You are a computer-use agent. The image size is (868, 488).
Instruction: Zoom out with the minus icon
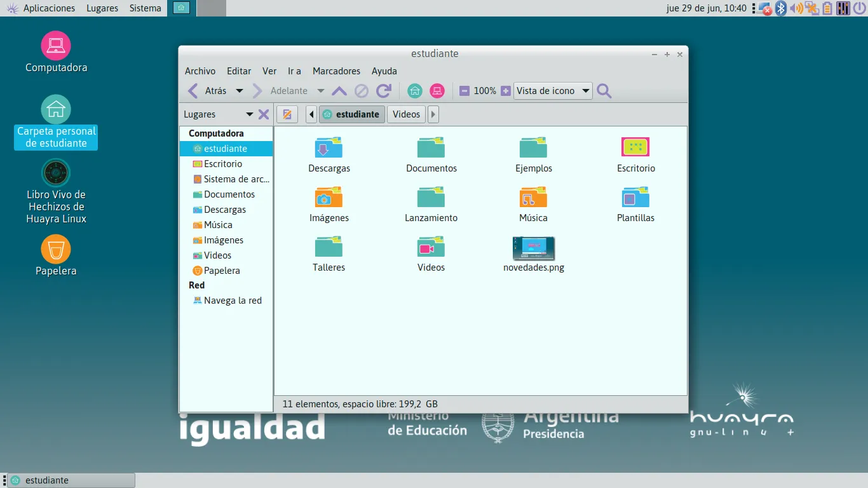(x=466, y=91)
